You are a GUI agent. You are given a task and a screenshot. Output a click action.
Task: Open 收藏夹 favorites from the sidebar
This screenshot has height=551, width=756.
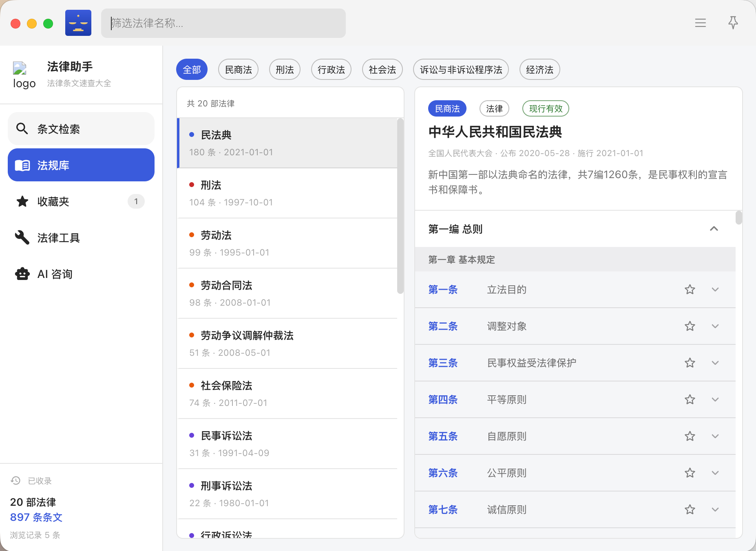81,201
